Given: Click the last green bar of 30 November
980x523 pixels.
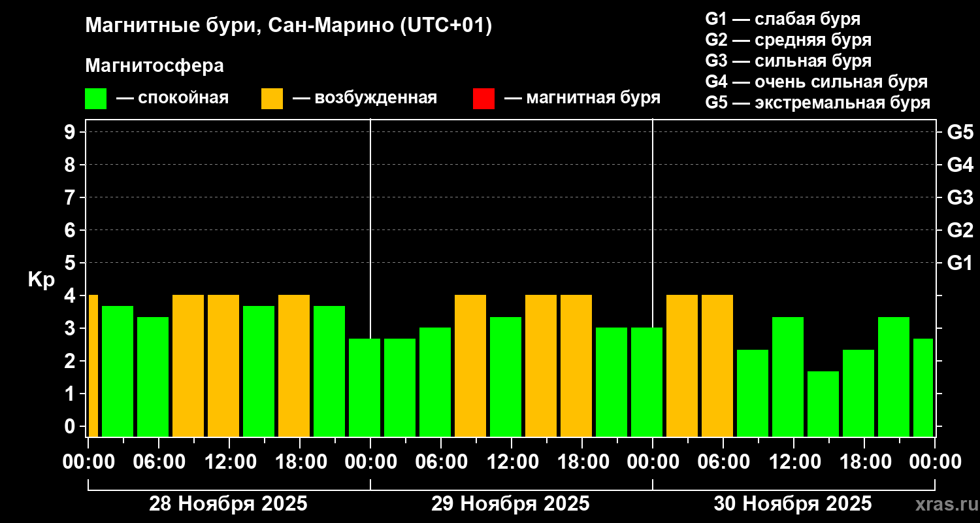Looking at the screenshot, I should tap(923, 388).
